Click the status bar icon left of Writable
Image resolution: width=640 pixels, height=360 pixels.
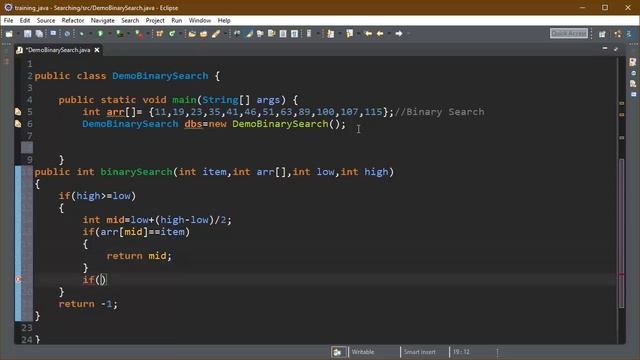[338, 352]
